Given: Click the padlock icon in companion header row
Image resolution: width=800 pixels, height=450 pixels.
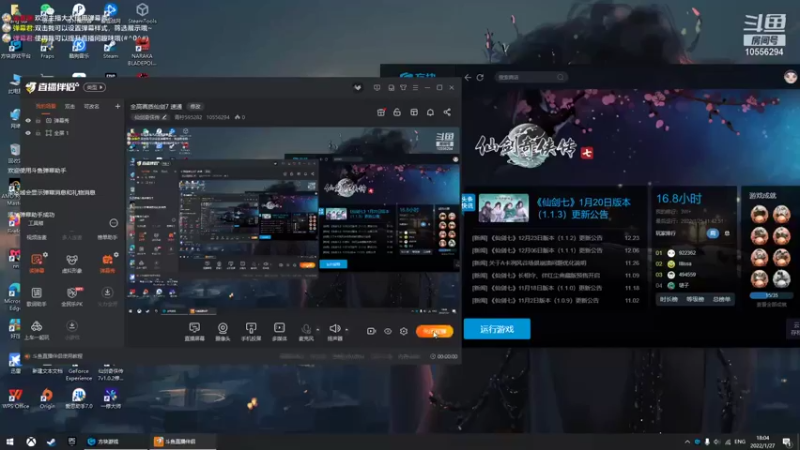Looking at the screenshot, I should [x=397, y=112].
